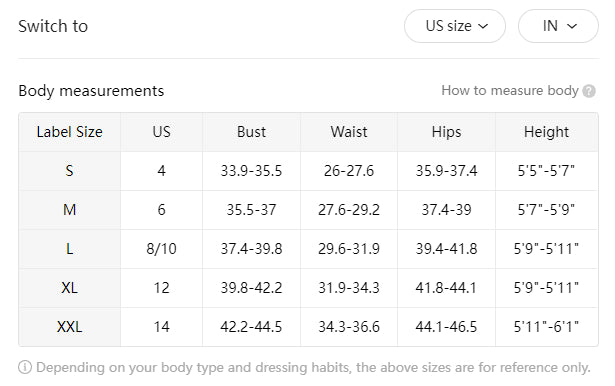Click the 8/10 US size cell

pyautogui.click(x=162, y=249)
